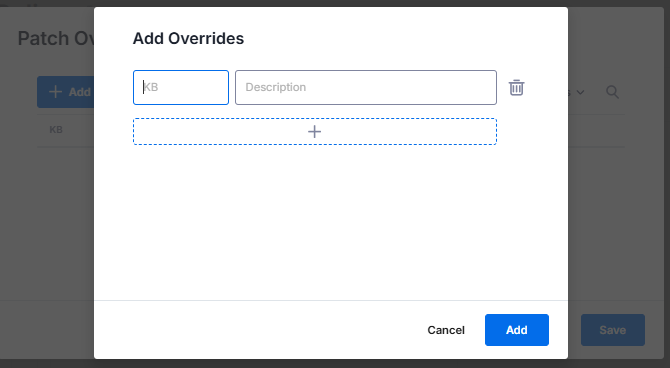Click the plus icon to add a row
The width and height of the screenshot is (670, 368).
tap(314, 132)
